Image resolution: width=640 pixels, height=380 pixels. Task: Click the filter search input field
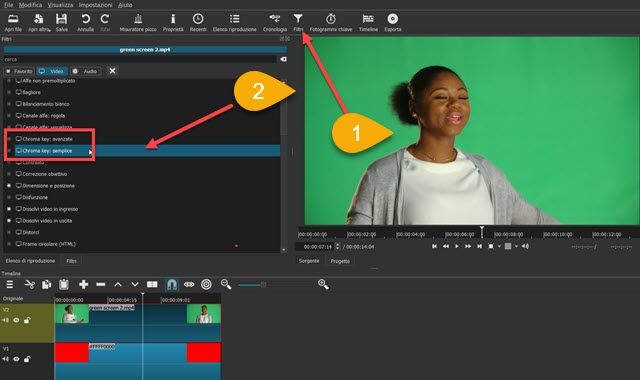[140, 59]
